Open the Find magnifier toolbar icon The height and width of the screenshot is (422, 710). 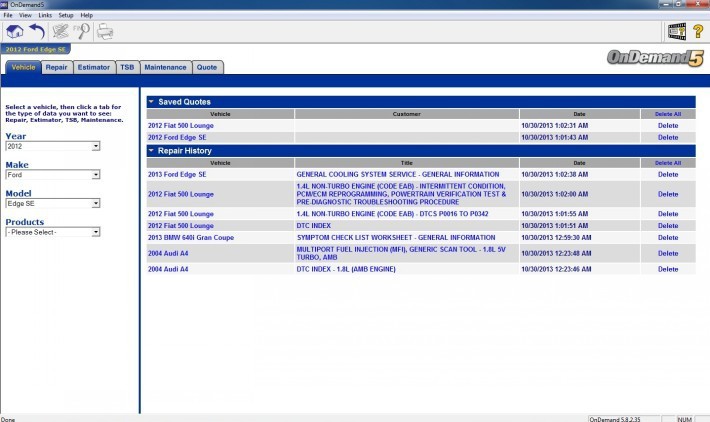[x=82, y=32]
